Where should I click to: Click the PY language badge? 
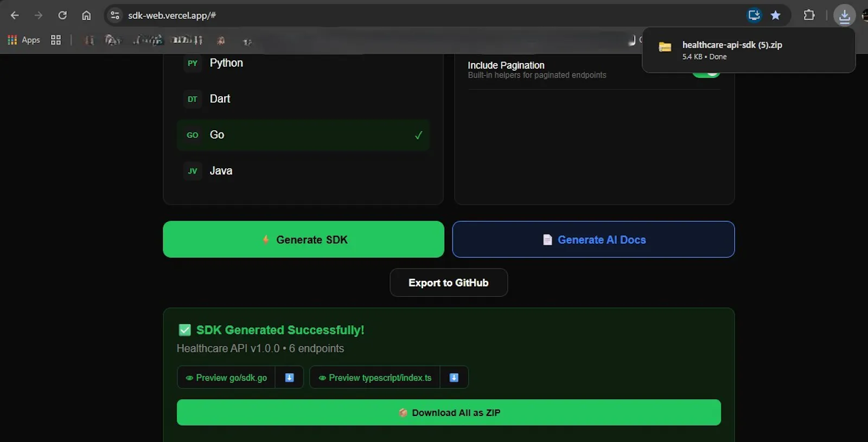193,63
